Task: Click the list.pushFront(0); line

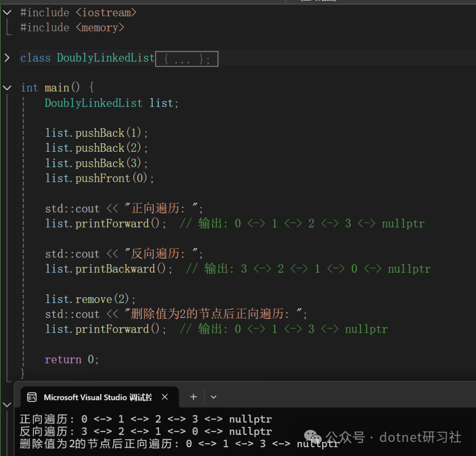Action: [100, 178]
